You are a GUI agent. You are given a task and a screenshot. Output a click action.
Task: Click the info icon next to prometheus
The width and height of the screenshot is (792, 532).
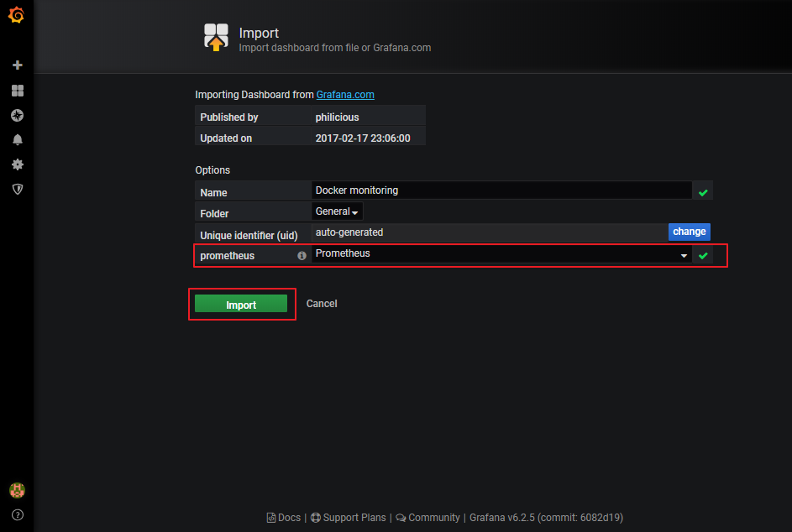[302, 255]
